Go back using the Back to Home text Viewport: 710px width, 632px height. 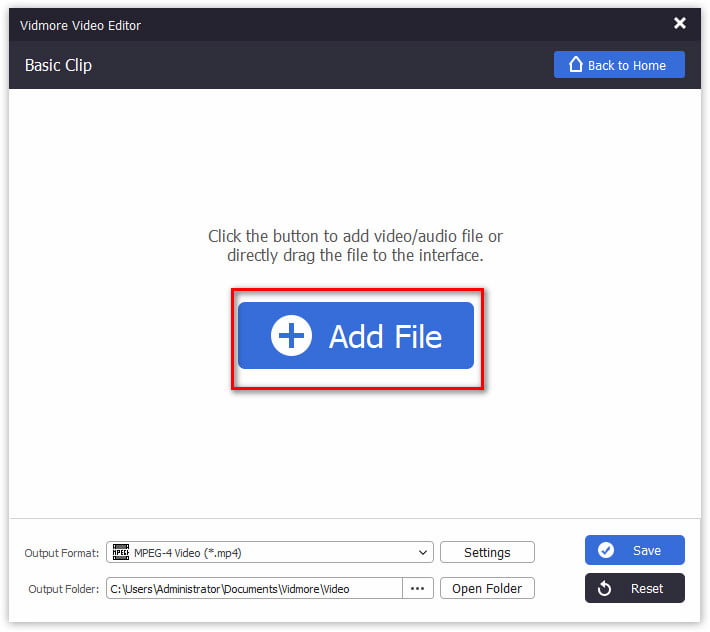coord(627,65)
